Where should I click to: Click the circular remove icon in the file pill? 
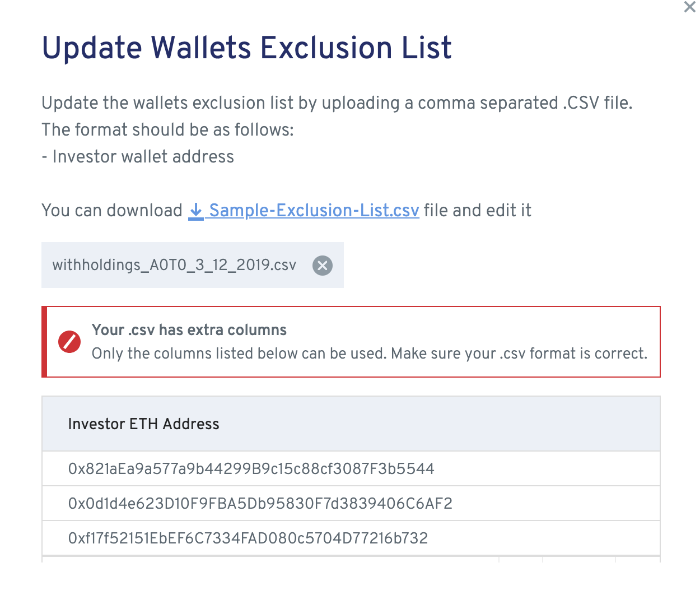click(322, 266)
